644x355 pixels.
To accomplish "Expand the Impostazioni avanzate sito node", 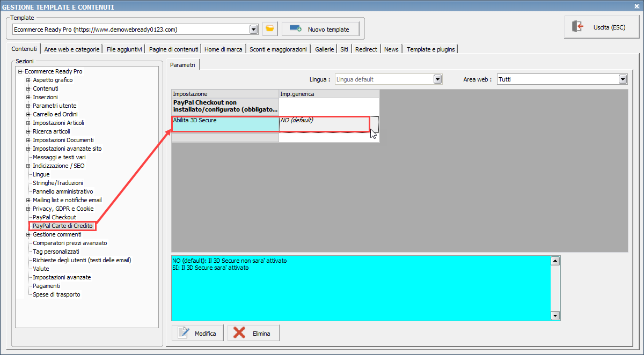I will (x=28, y=149).
